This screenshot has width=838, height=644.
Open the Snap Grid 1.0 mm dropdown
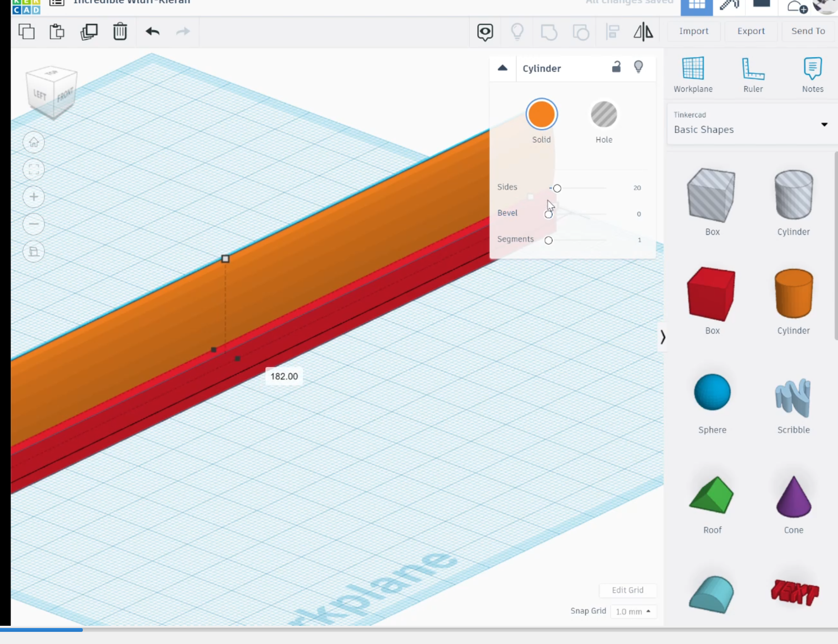pos(633,611)
